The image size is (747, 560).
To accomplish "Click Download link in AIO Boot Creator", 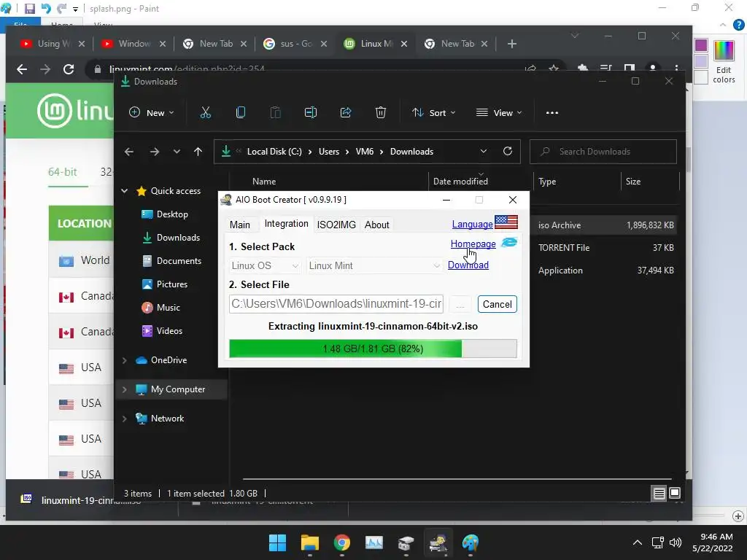I will tap(468, 265).
